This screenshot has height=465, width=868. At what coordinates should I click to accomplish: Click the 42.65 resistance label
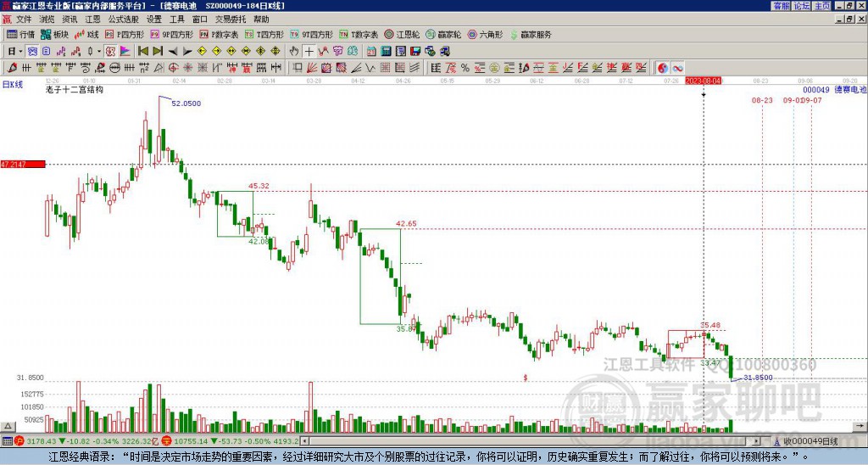406,223
